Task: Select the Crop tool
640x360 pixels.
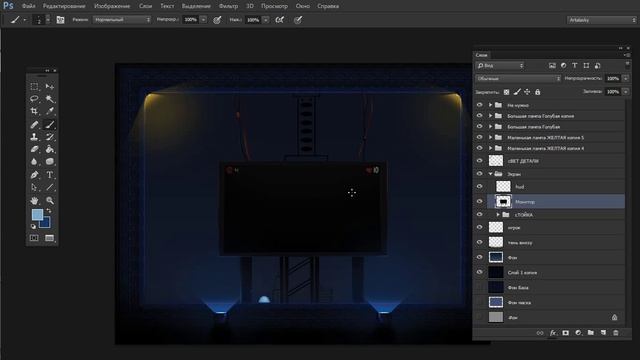Action: [34, 111]
